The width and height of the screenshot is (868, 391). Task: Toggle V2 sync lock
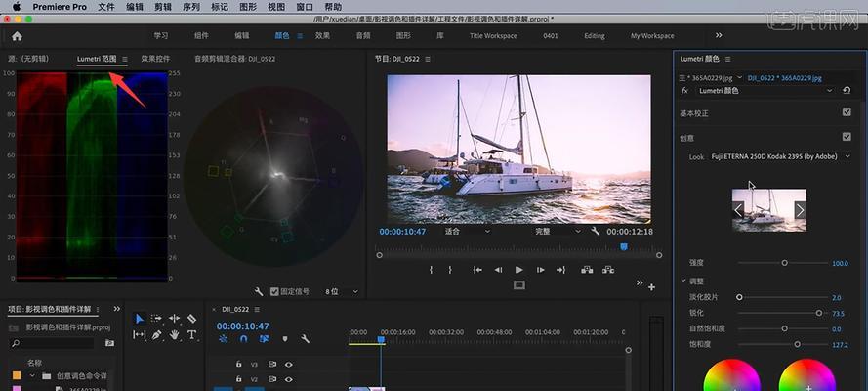pos(272,379)
